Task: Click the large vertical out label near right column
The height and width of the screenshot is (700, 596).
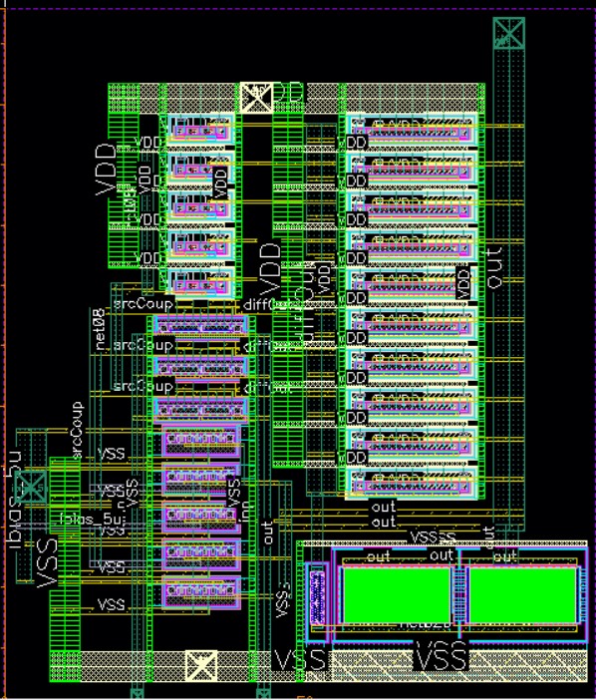Action: [493, 267]
